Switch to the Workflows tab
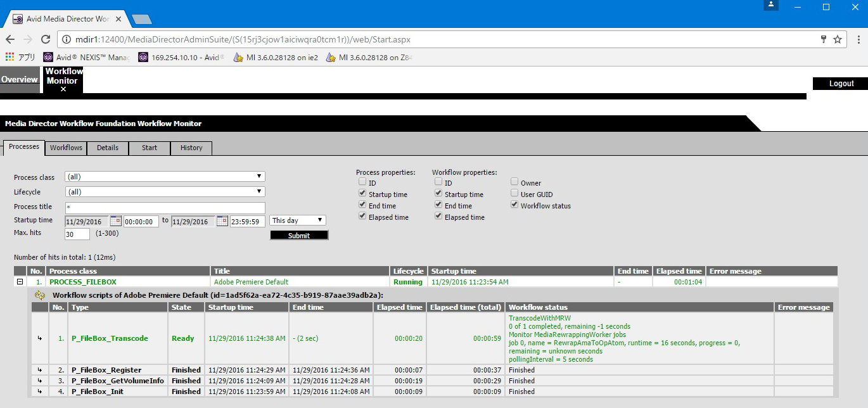This screenshot has width=868, height=408. click(66, 148)
